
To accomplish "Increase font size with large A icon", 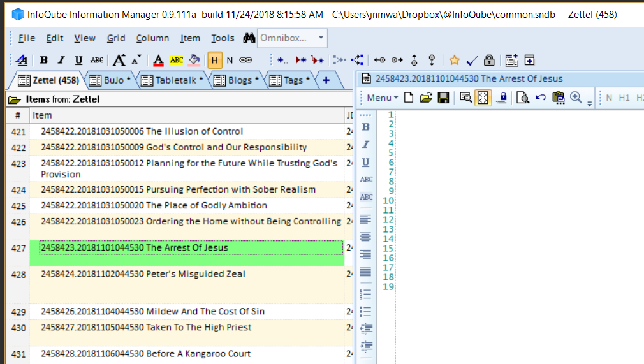I will point(119,61).
